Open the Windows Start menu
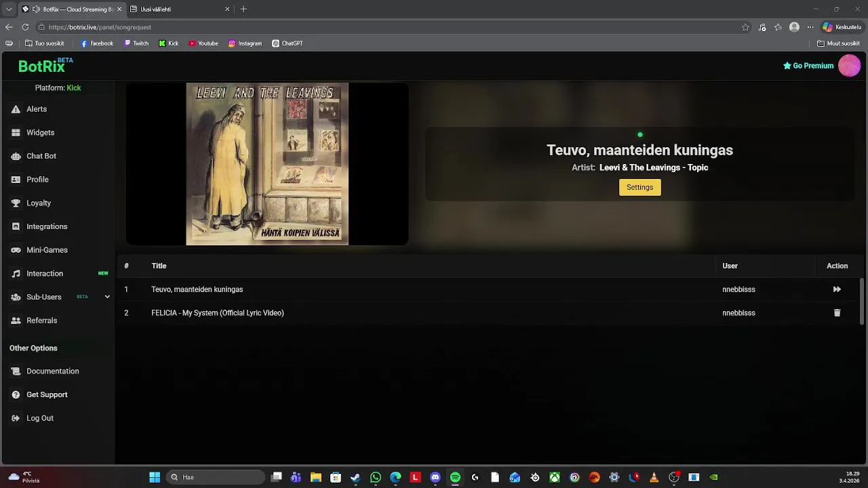 (x=155, y=477)
